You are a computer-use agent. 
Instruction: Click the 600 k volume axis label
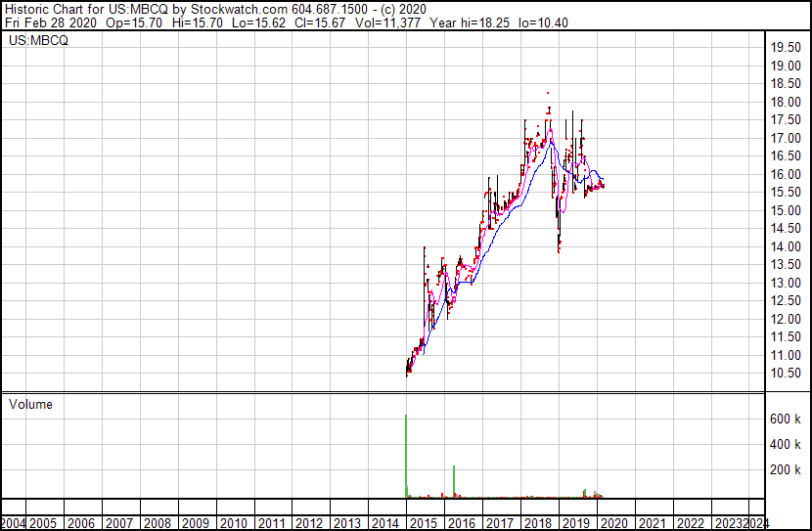[x=784, y=420]
